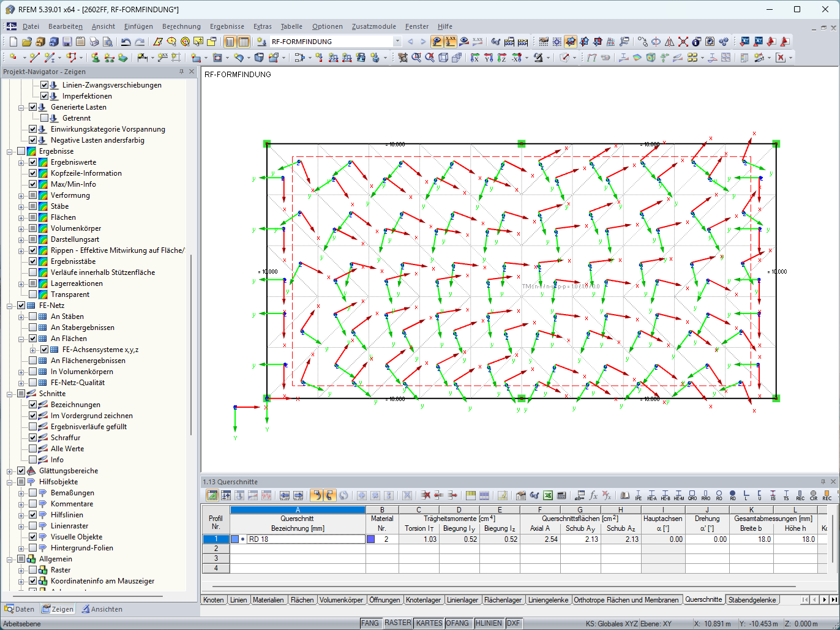
Task: Toggle the Schraffur checkbox
Action: pos(32,438)
